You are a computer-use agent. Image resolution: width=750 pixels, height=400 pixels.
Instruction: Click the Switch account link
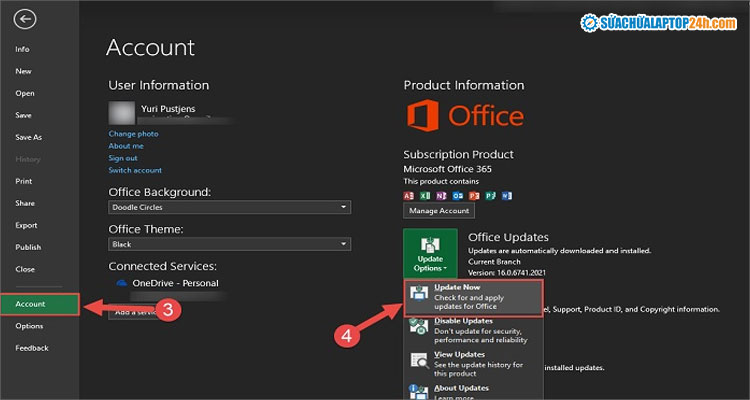coord(135,170)
